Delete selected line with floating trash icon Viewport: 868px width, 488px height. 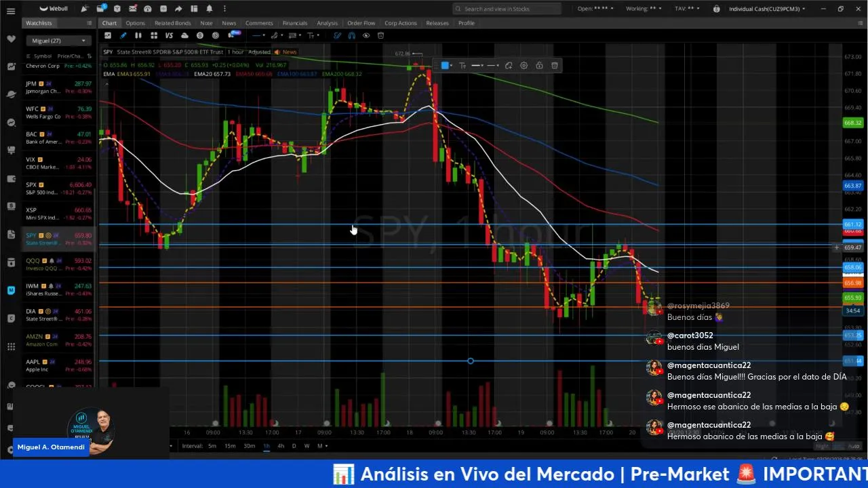pyautogui.click(x=555, y=66)
